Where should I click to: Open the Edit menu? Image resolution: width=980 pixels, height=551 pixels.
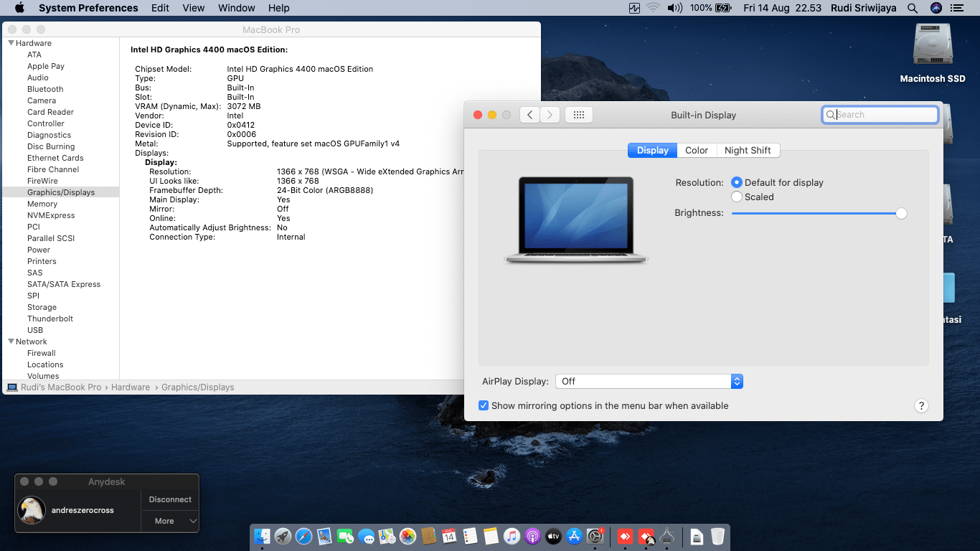coord(160,8)
